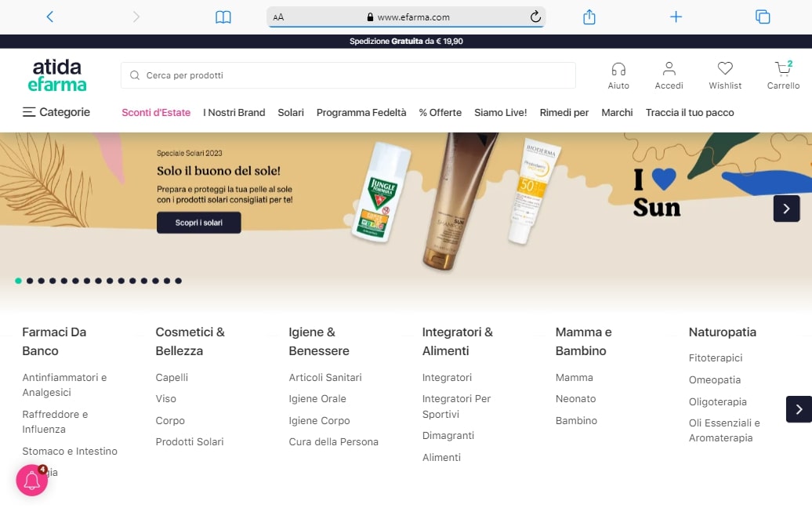Open the Capelli link

[x=172, y=378]
